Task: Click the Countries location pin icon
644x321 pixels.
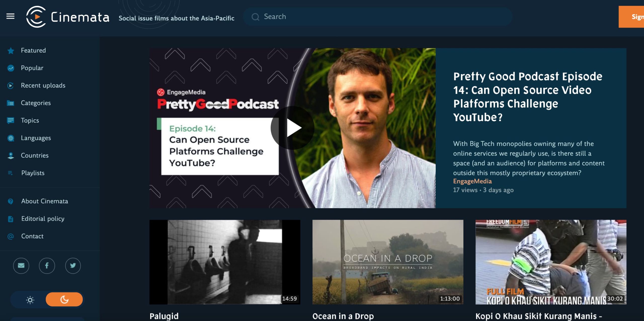Action: (x=10, y=155)
